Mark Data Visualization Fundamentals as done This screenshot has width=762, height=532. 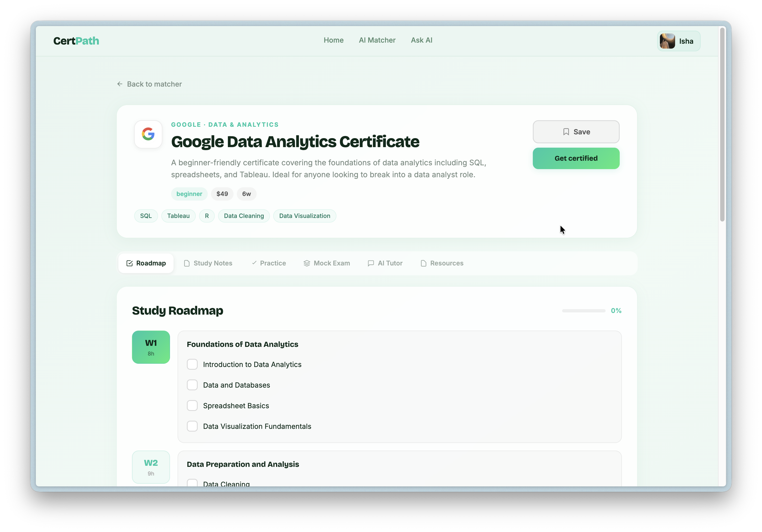click(x=192, y=426)
